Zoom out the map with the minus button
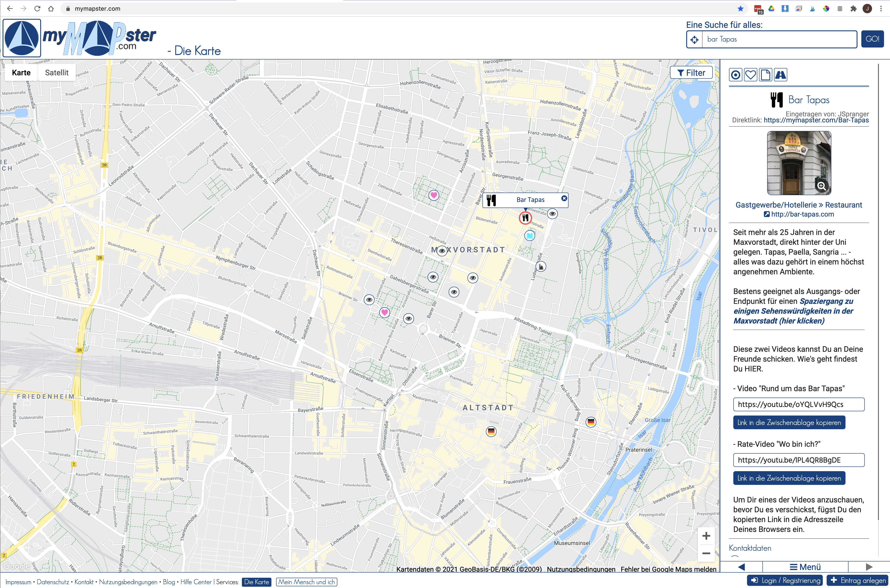This screenshot has width=890, height=588. [706, 554]
